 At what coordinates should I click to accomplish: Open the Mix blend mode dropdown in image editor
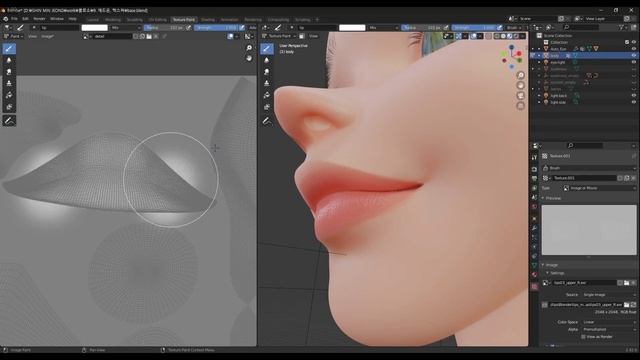126,27
